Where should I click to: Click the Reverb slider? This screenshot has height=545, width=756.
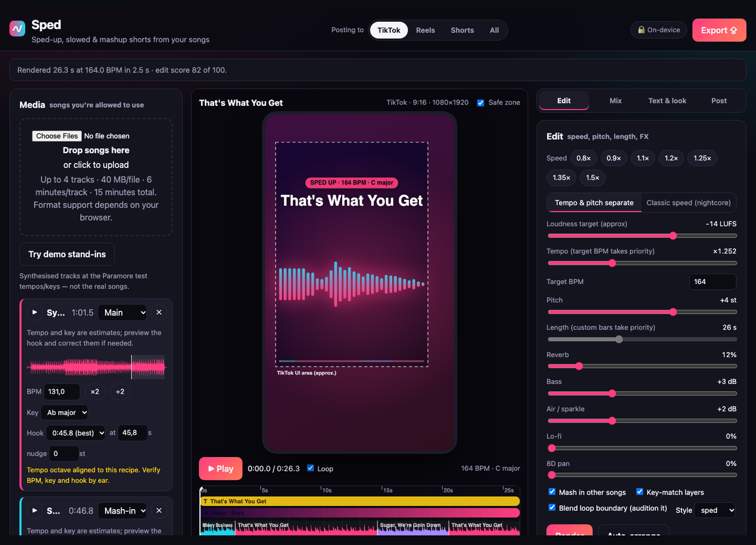(x=642, y=366)
